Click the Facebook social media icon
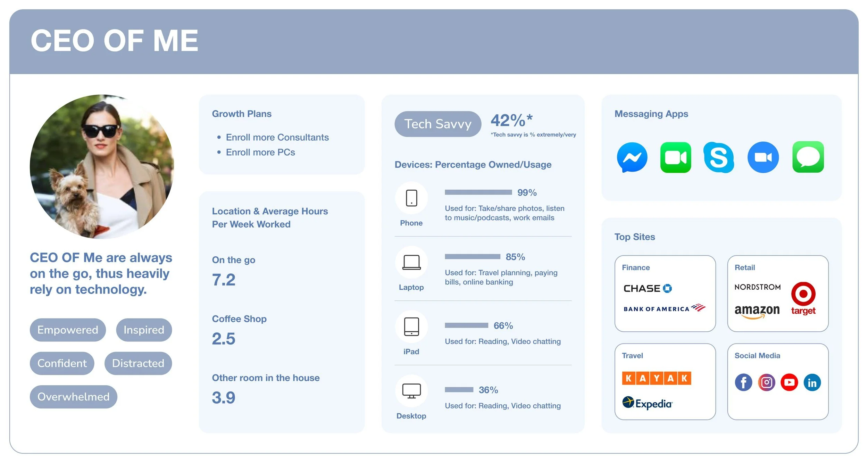Viewport: 868px width, 463px height. pos(743,382)
